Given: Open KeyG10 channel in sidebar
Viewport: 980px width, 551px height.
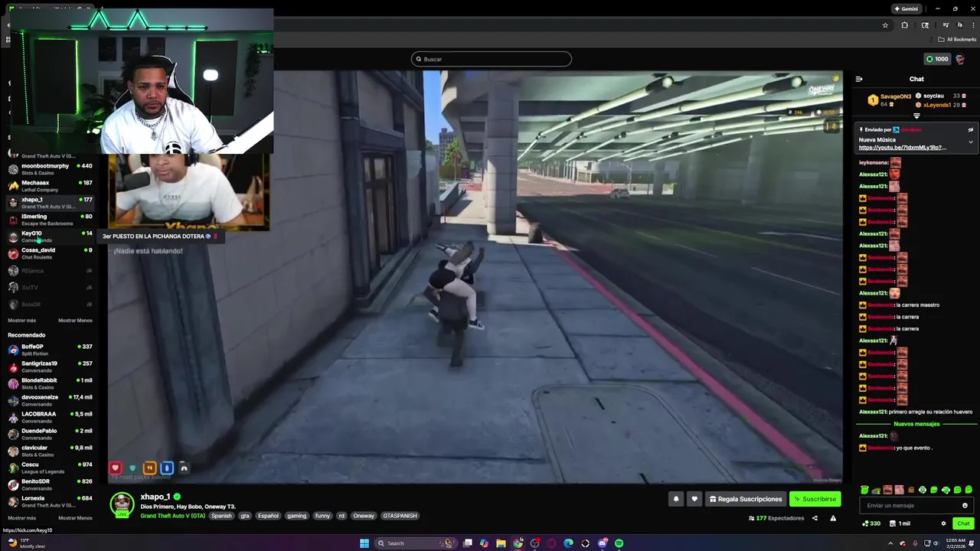Looking at the screenshot, I should tap(51, 236).
